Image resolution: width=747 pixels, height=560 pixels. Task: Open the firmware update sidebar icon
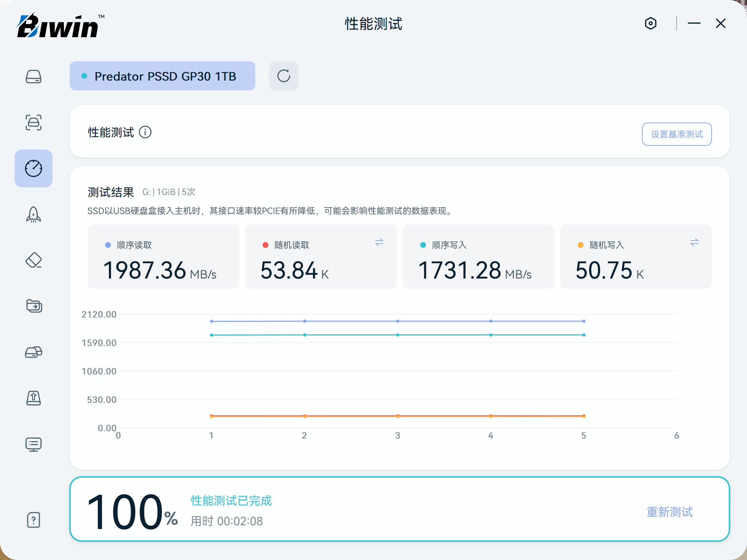[34, 398]
